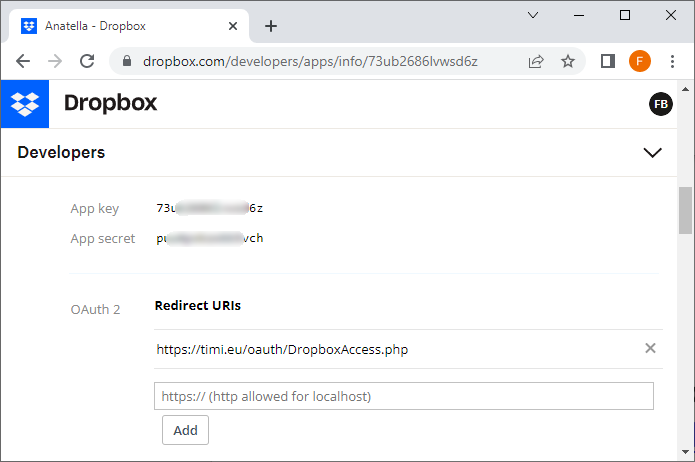
Task: Click the Add redirect URI button
Action: tap(185, 430)
